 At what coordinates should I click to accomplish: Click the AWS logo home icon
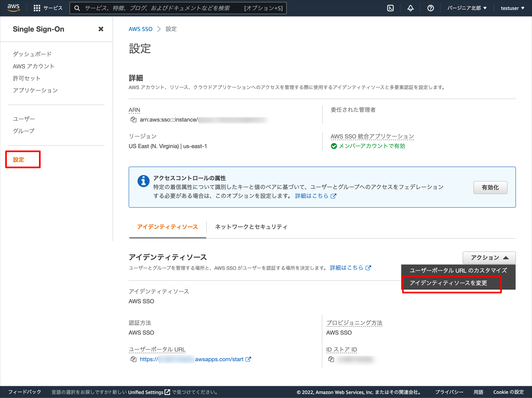(x=13, y=8)
